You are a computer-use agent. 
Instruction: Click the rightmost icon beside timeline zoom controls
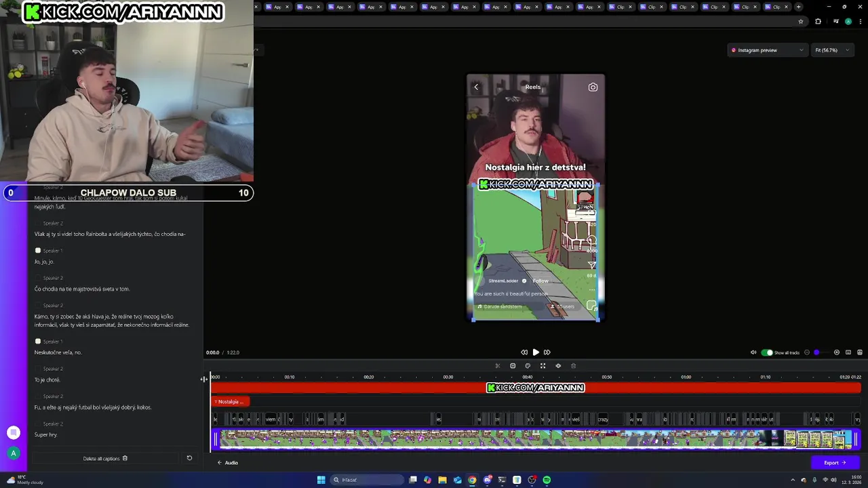coord(860,352)
